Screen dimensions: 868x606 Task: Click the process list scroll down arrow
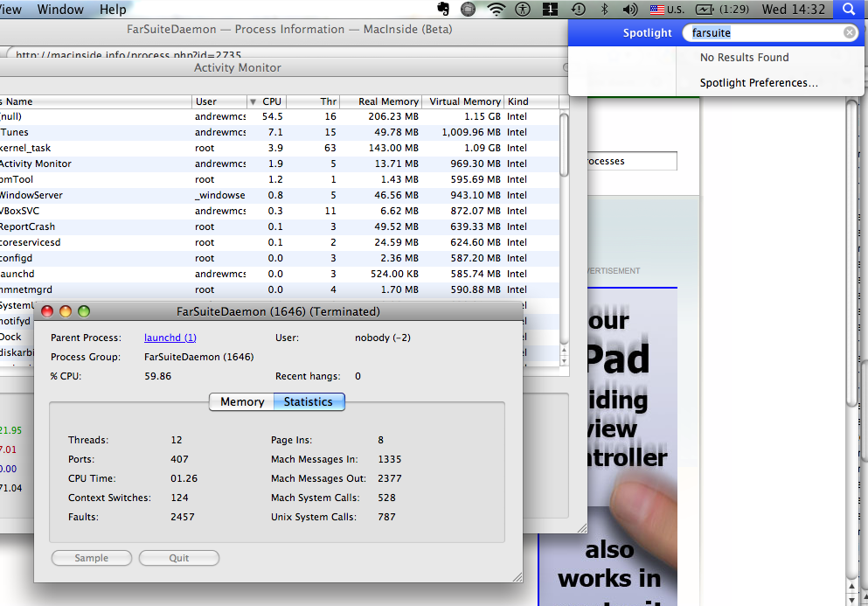564,361
